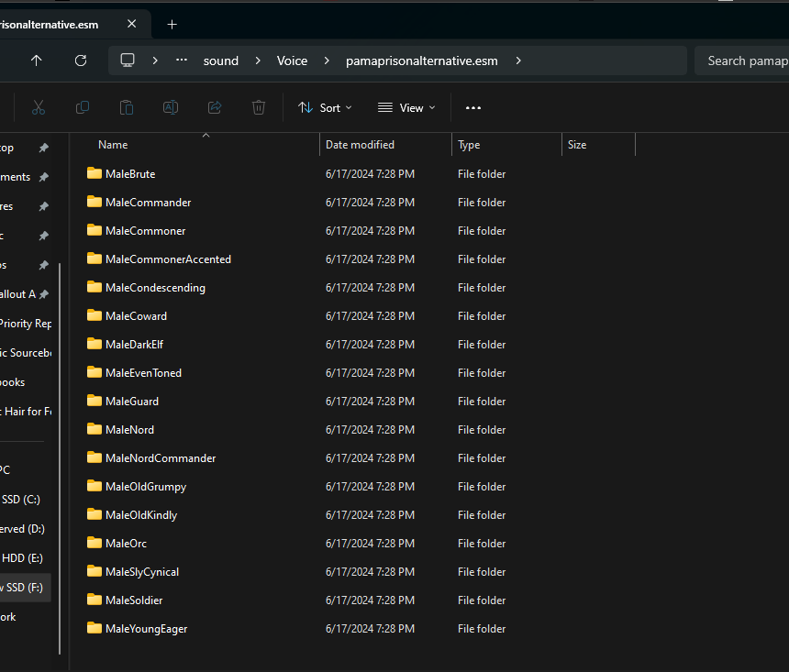Image resolution: width=789 pixels, height=672 pixels.
Task: Select the MaleBrute folder icon
Action: 94,173
